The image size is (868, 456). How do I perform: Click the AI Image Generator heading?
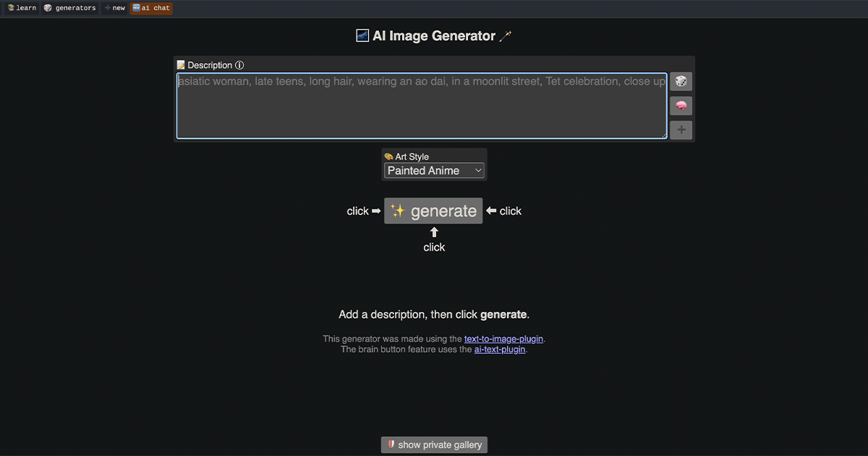click(x=433, y=36)
